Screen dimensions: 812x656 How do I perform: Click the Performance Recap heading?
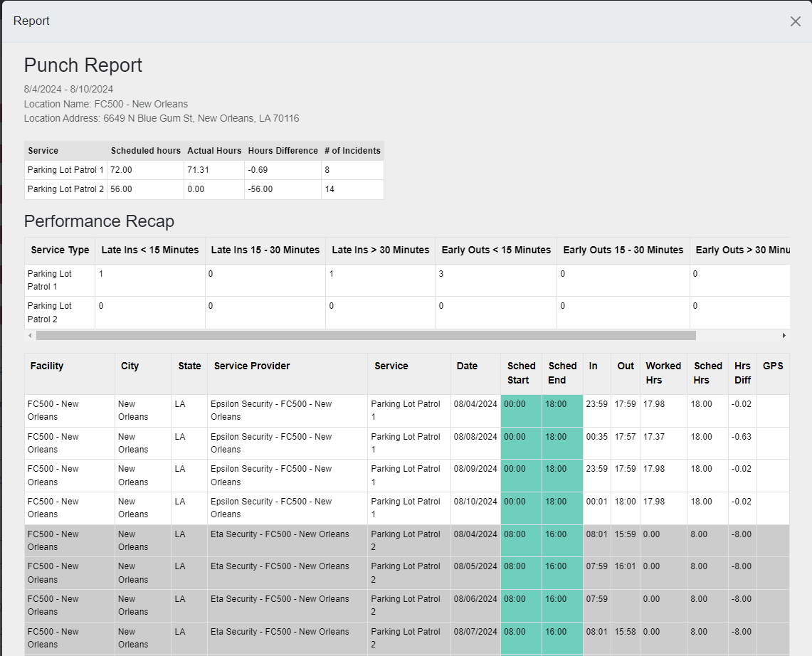pos(99,221)
